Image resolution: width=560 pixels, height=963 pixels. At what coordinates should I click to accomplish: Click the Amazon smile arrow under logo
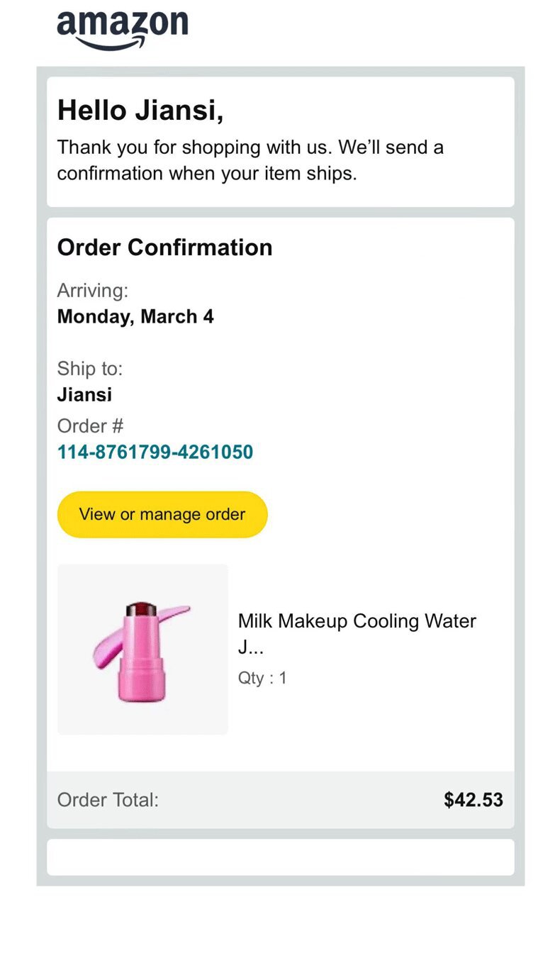[121, 45]
